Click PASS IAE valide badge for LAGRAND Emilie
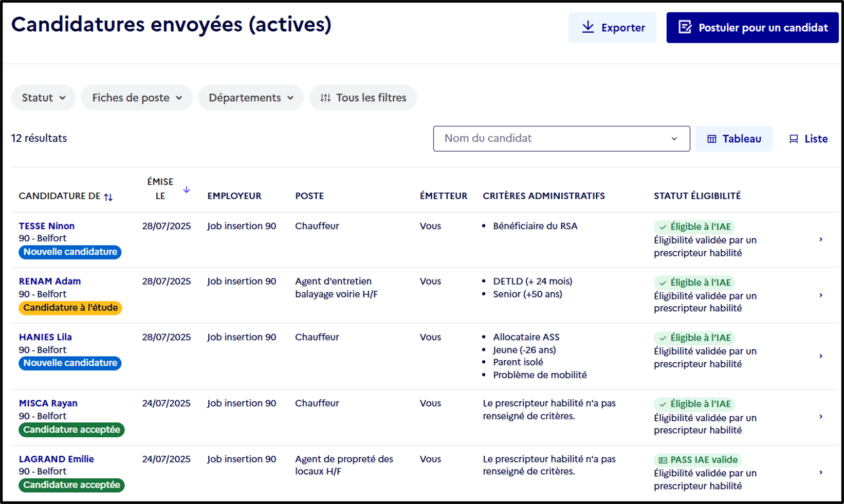Screen dimensions: 844x504 click(x=698, y=460)
